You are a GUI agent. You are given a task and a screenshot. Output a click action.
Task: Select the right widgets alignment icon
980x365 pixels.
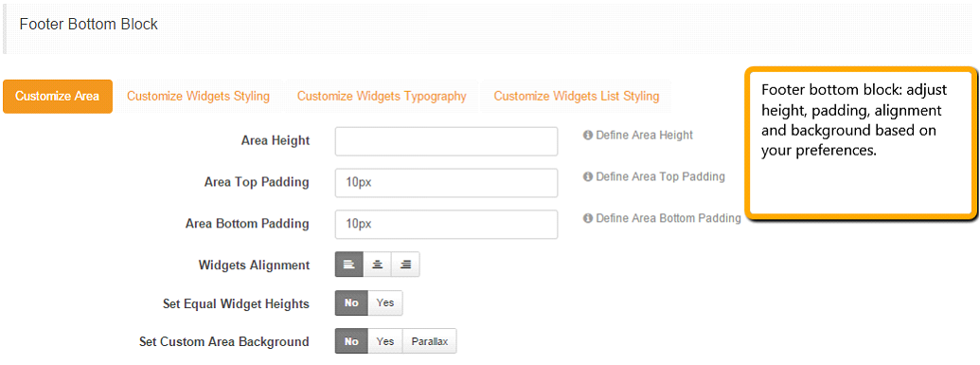click(405, 265)
